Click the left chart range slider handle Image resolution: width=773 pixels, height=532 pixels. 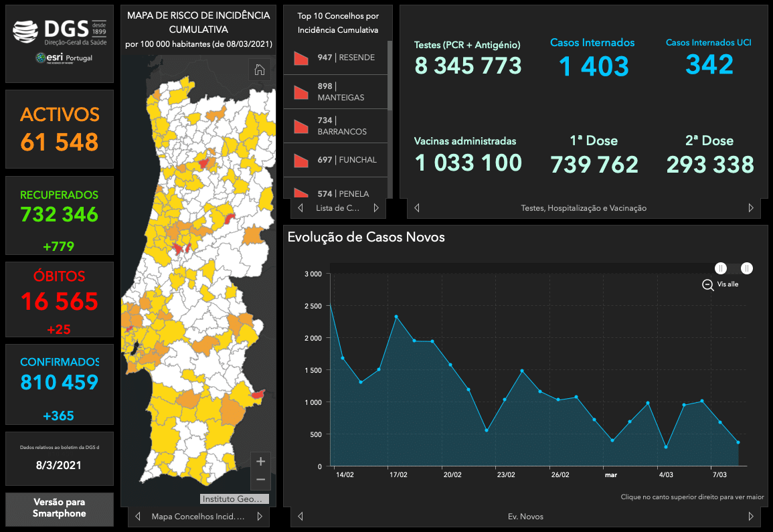pos(721,268)
